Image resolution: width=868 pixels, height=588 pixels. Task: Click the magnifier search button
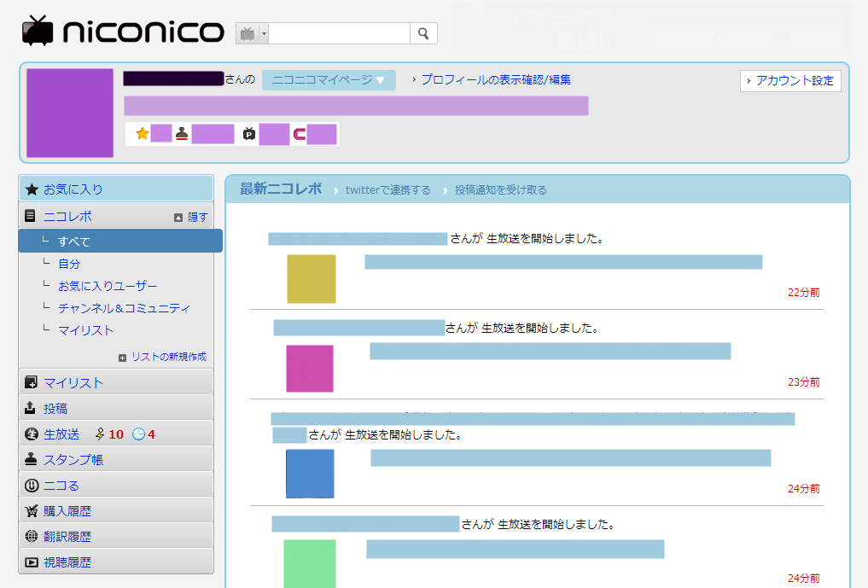point(423,34)
